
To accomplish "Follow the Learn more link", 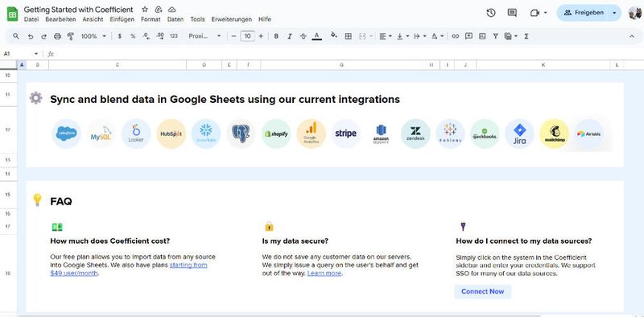I will tap(324, 273).
